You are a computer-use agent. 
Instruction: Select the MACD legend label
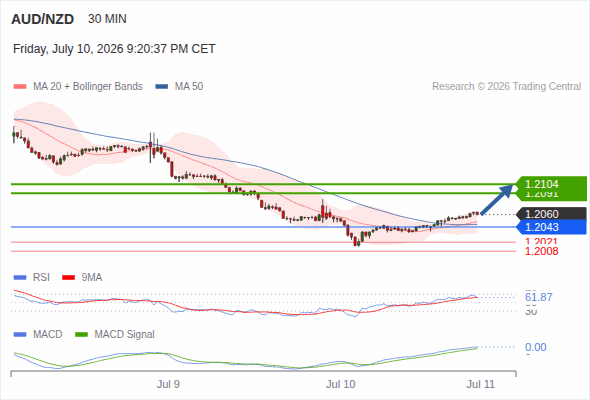48,334
